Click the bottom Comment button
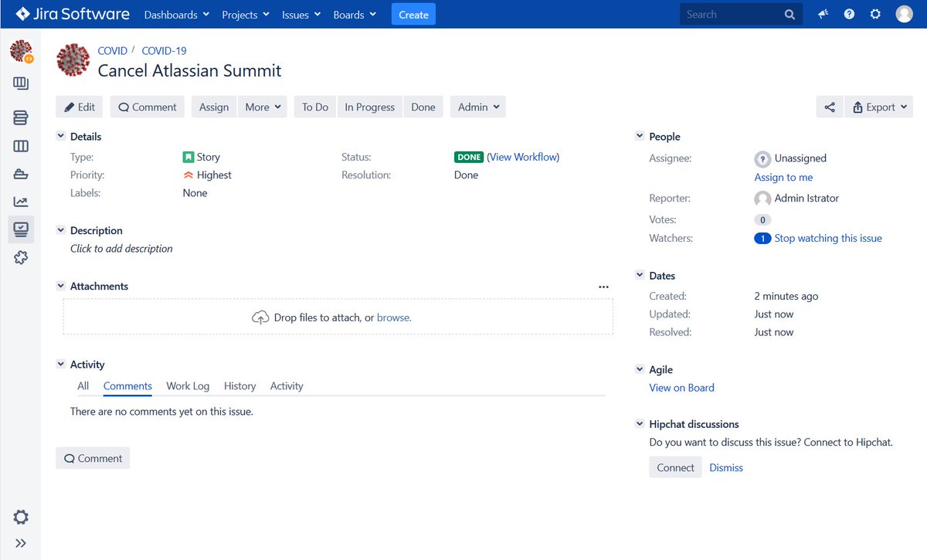The image size is (927, 560). [x=93, y=458]
